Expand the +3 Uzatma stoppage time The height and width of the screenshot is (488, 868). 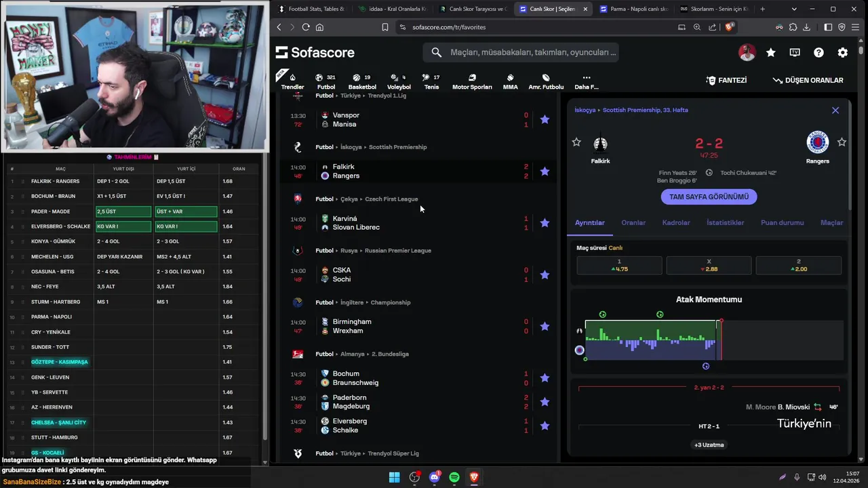pyautogui.click(x=709, y=445)
